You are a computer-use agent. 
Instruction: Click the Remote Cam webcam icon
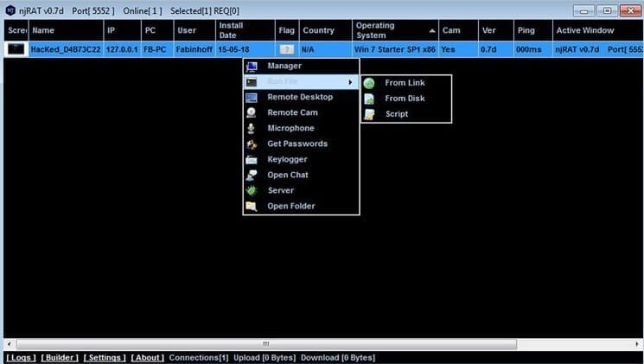(x=252, y=112)
